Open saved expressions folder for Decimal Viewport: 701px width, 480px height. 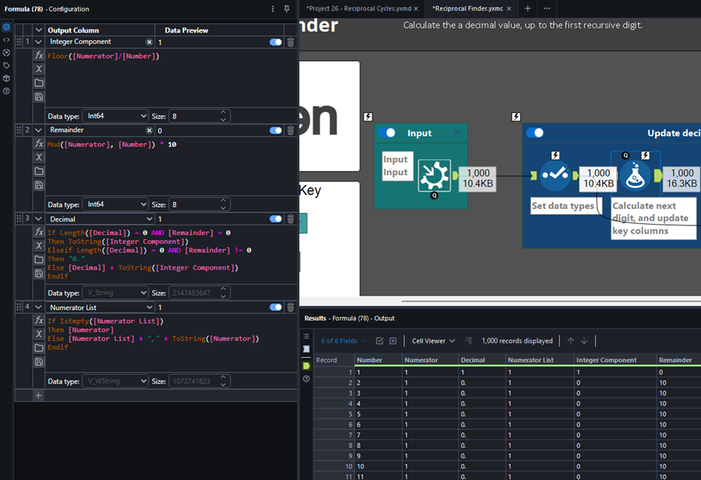(39, 259)
